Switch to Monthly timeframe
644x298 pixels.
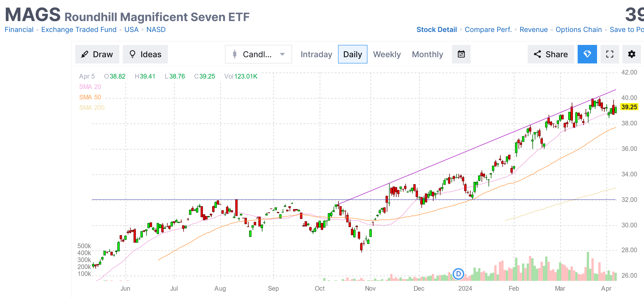pyautogui.click(x=427, y=54)
